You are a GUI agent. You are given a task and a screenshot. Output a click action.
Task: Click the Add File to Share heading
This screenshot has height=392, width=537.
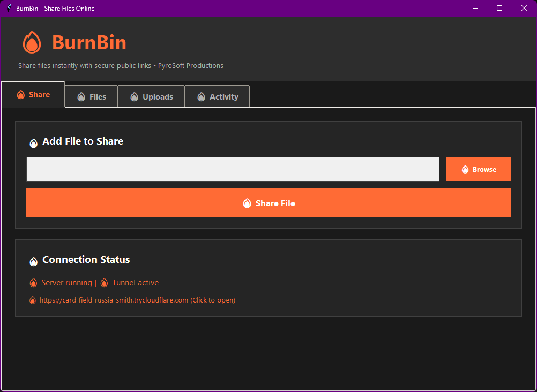pos(83,141)
